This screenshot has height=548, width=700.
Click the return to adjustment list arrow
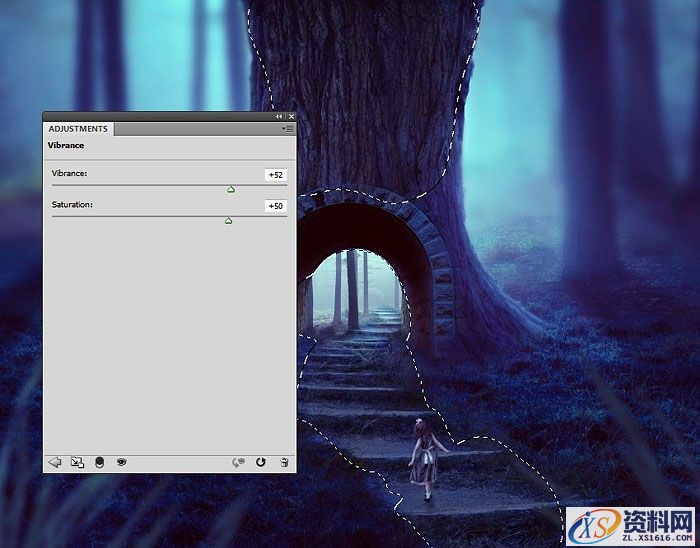tap(55, 462)
